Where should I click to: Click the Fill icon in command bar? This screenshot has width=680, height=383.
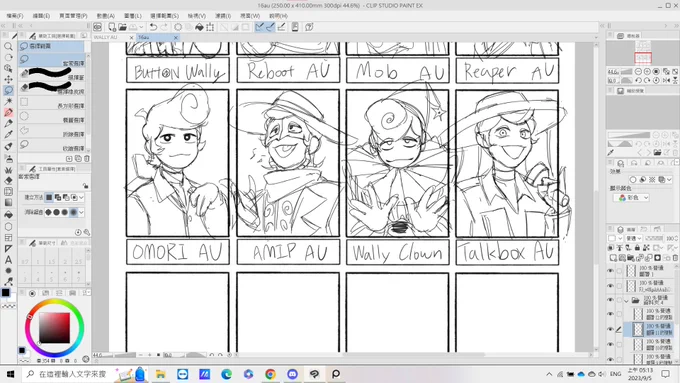[199, 27]
